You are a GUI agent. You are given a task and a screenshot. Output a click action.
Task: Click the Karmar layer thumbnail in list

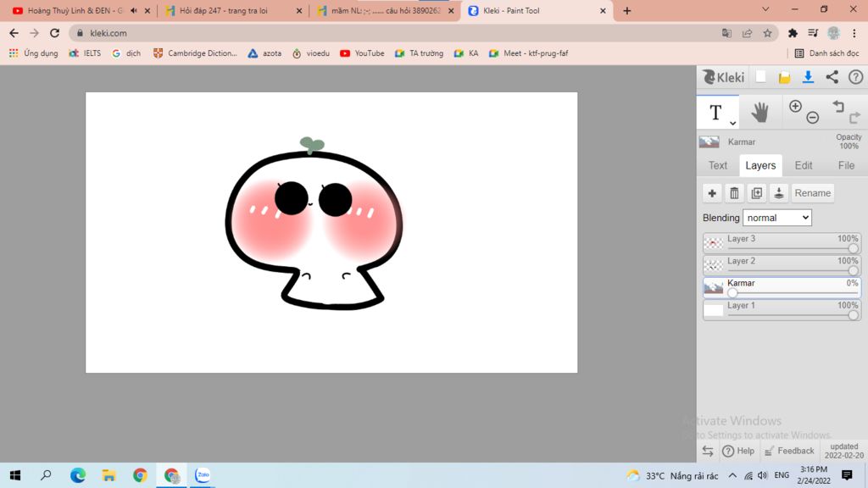714,287
